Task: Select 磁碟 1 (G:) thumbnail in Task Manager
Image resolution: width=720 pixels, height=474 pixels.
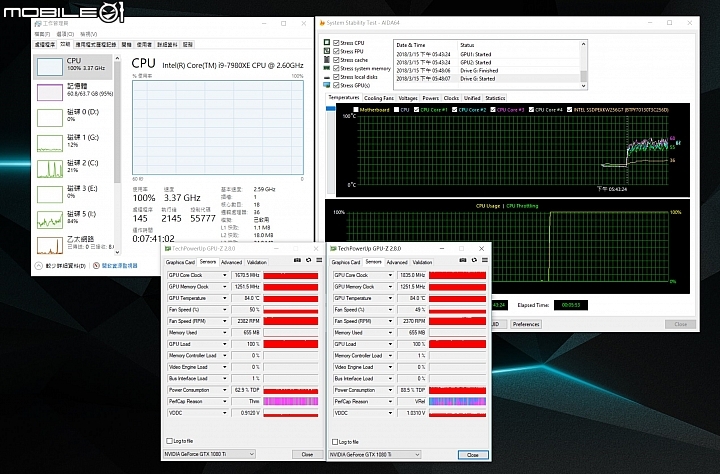Action: (x=50, y=143)
